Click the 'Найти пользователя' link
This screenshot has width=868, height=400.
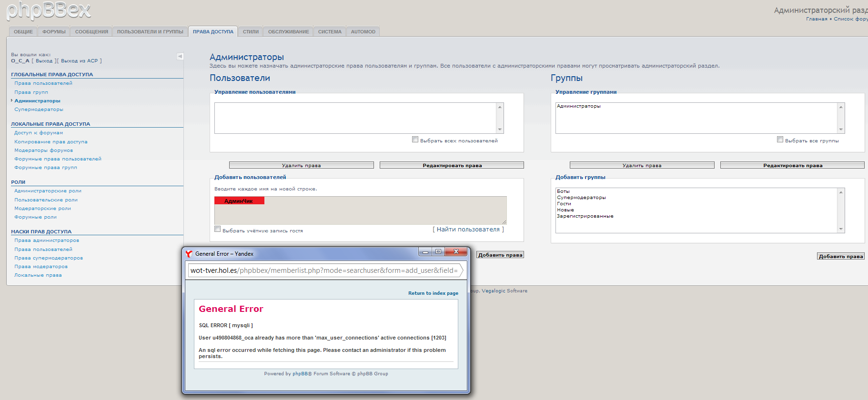(x=468, y=230)
